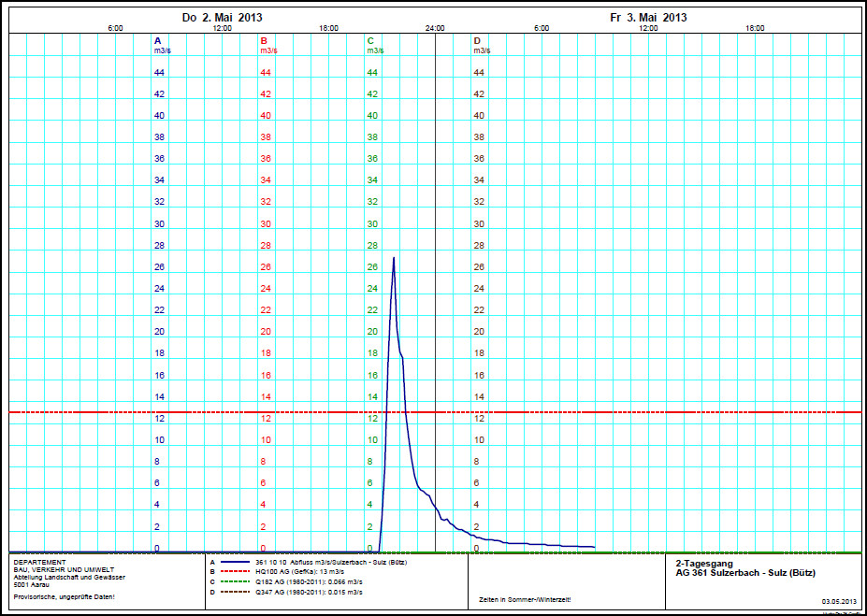The image size is (867, 616).
Task: Click the 24:00 time axis label
Action: coord(435,29)
